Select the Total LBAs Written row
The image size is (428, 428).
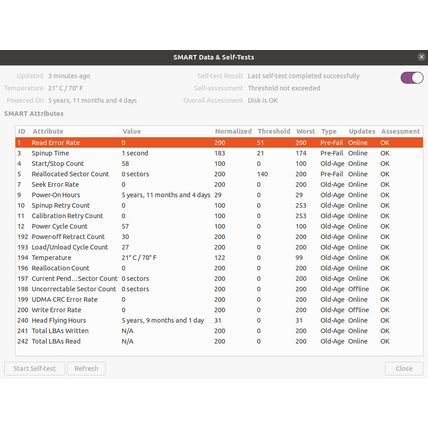tap(219, 331)
